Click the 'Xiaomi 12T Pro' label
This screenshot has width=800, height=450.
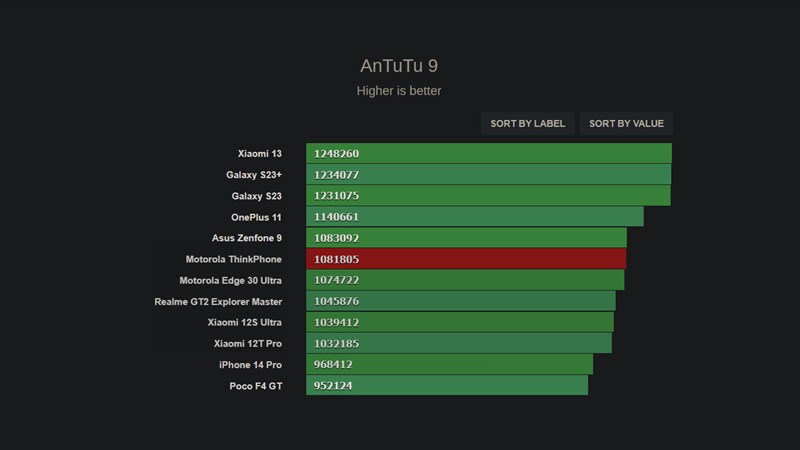(247, 344)
